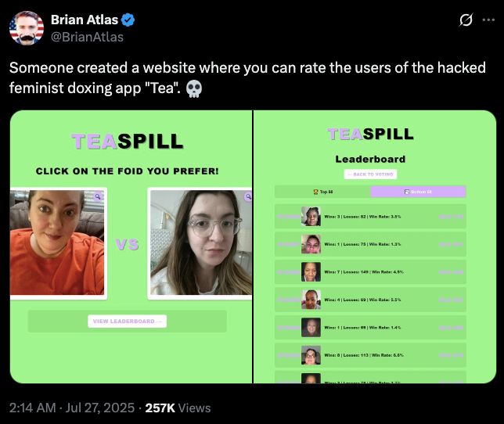Viewport: 504px width, 424px height.
Task: Open the @BrianAtlas handle link
Action: (x=87, y=38)
